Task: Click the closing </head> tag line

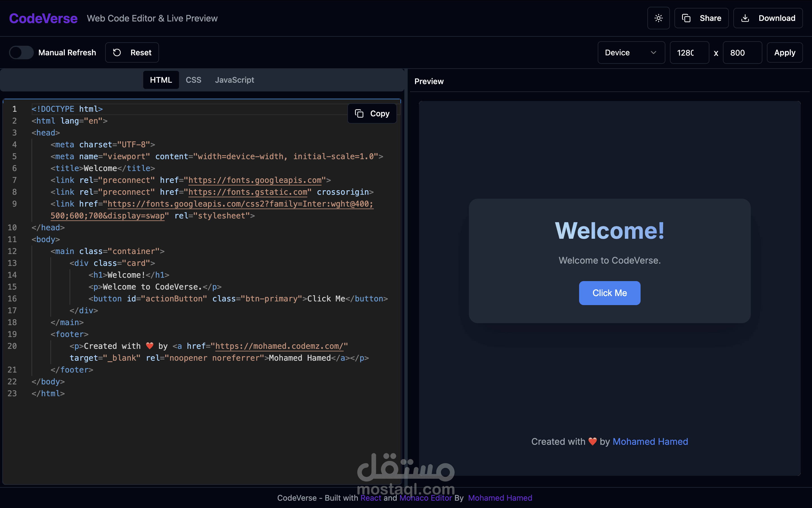Action: point(48,227)
